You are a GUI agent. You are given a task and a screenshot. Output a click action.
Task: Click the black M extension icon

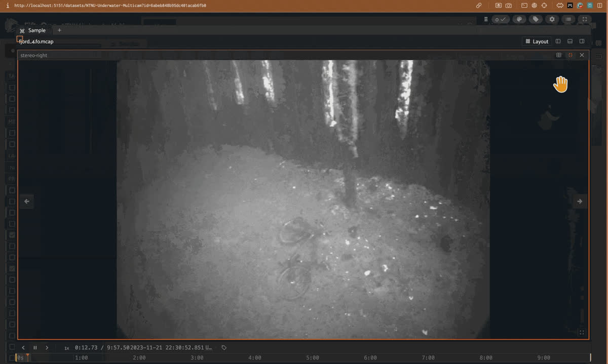click(570, 5)
